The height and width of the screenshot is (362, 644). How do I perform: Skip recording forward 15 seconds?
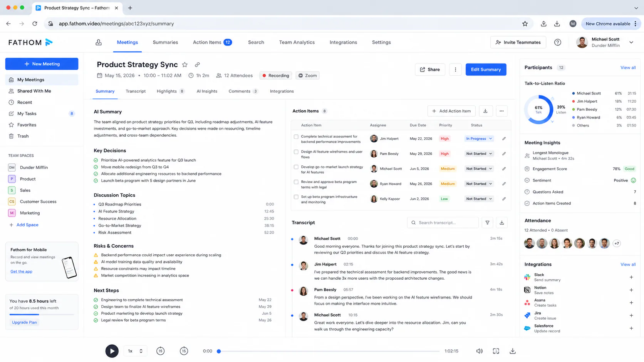click(184, 351)
